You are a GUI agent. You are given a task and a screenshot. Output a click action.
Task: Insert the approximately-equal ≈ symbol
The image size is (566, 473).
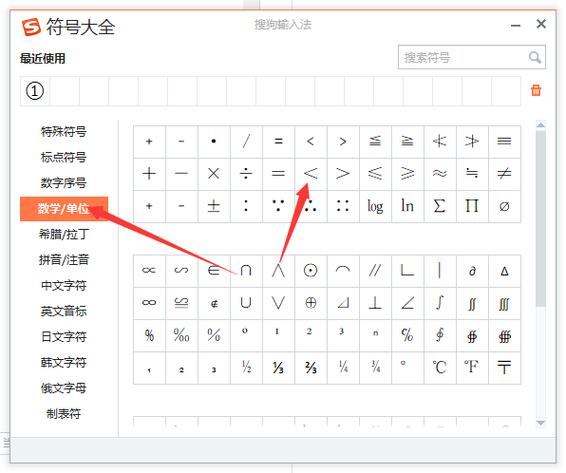click(x=440, y=174)
